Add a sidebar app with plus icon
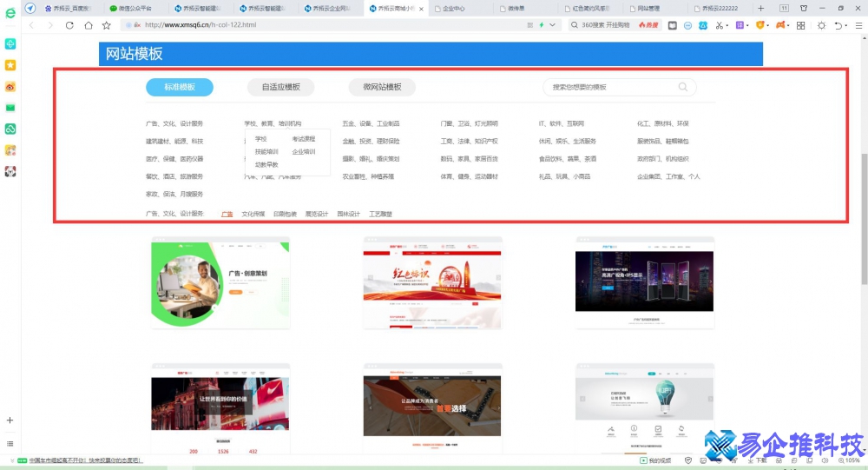The height and width of the screenshot is (470, 868). click(x=10, y=420)
